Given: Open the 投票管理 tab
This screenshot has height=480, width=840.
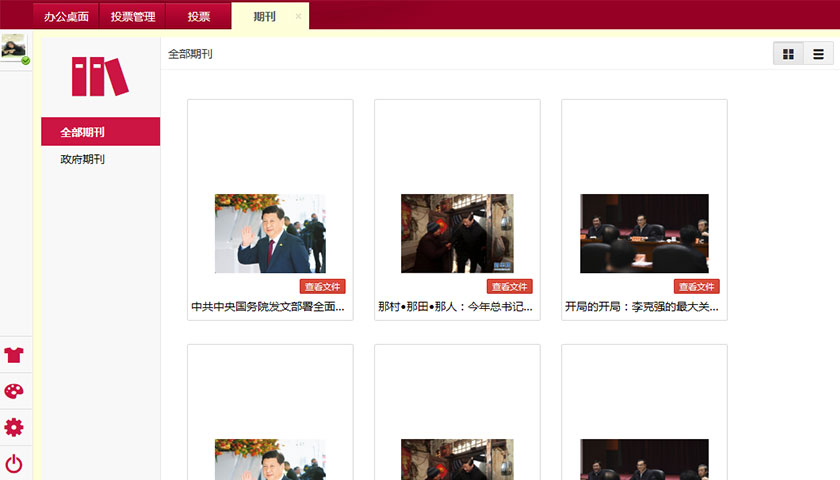Looking at the screenshot, I should tap(132, 17).
